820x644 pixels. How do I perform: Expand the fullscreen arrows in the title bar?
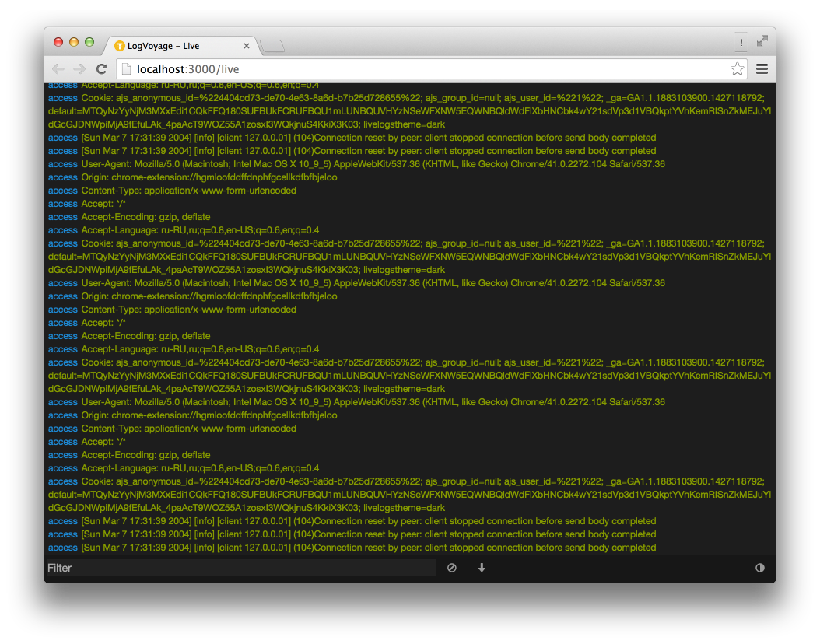point(761,41)
